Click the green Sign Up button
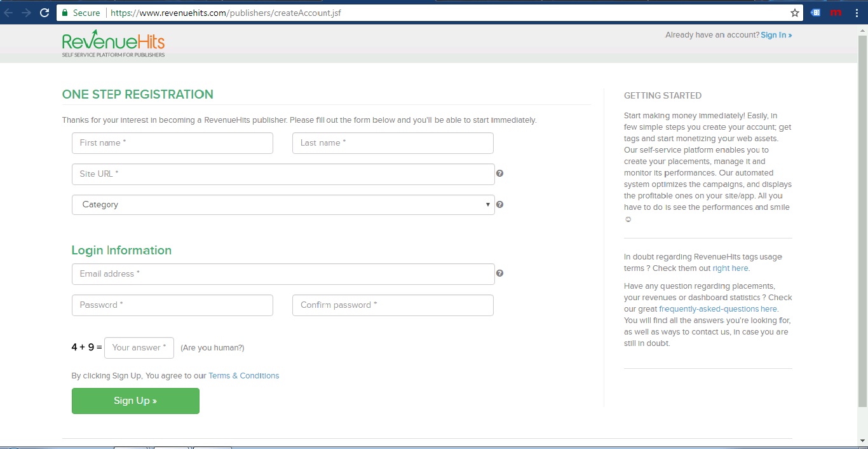This screenshot has width=868, height=449. click(135, 401)
